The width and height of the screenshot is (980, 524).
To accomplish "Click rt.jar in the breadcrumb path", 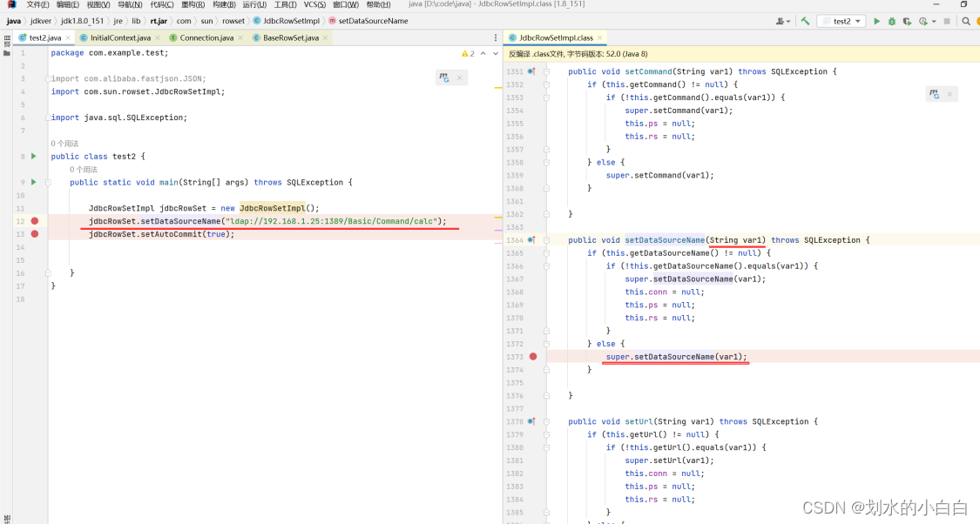I will click(x=159, y=21).
